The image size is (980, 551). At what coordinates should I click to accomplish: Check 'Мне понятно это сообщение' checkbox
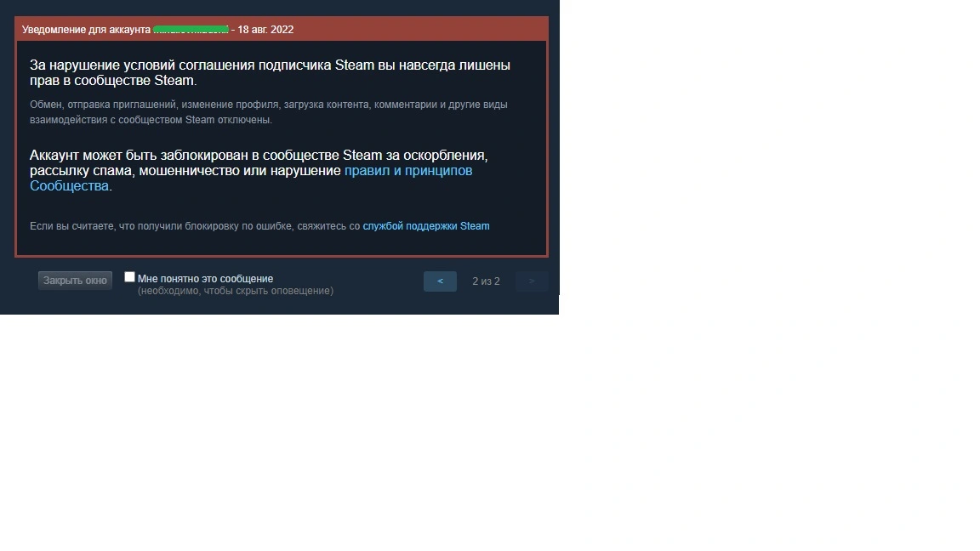point(129,276)
